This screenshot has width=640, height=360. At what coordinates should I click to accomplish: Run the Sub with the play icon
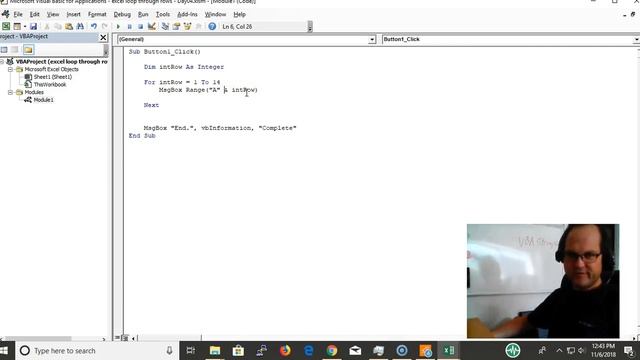(118, 27)
